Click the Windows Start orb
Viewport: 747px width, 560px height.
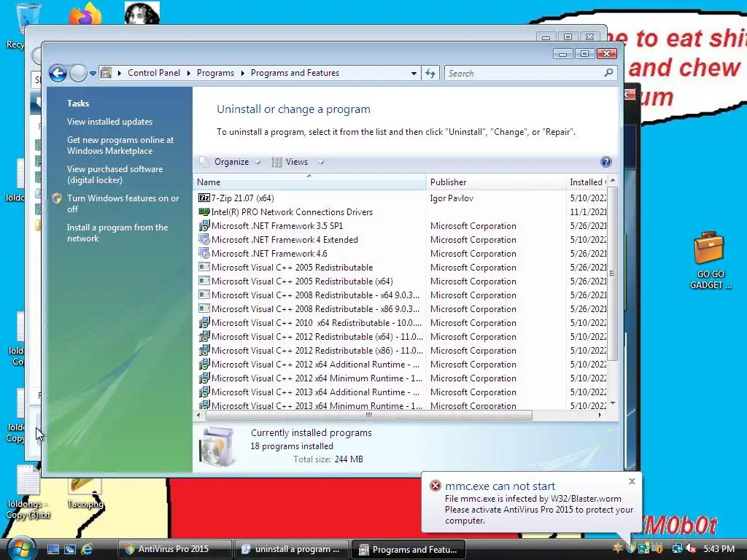pyautogui.click(x=21, y=548)
